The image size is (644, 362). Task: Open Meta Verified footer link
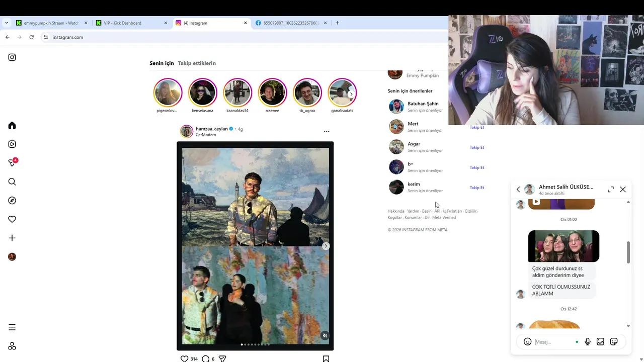click(x=444, y=218)
